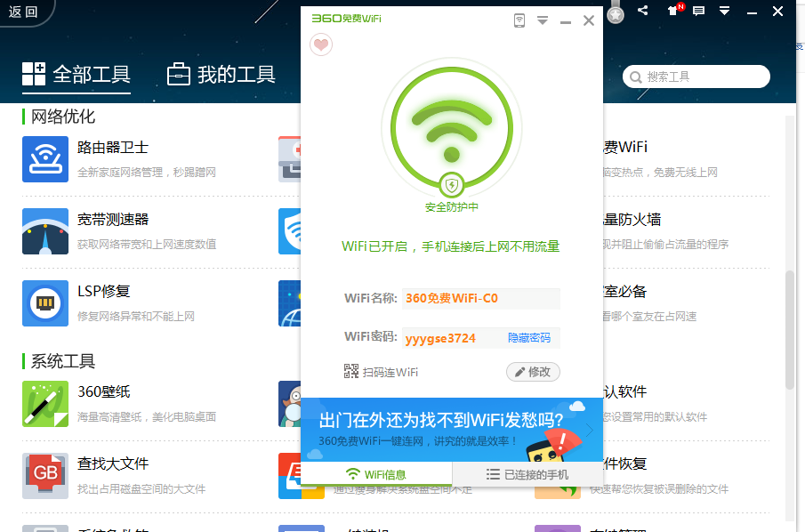Image resolution: width=805 pixels, height=532 pixels.
Task: Select the WiFi信息 tab
Action: click(x=375, y=474)
